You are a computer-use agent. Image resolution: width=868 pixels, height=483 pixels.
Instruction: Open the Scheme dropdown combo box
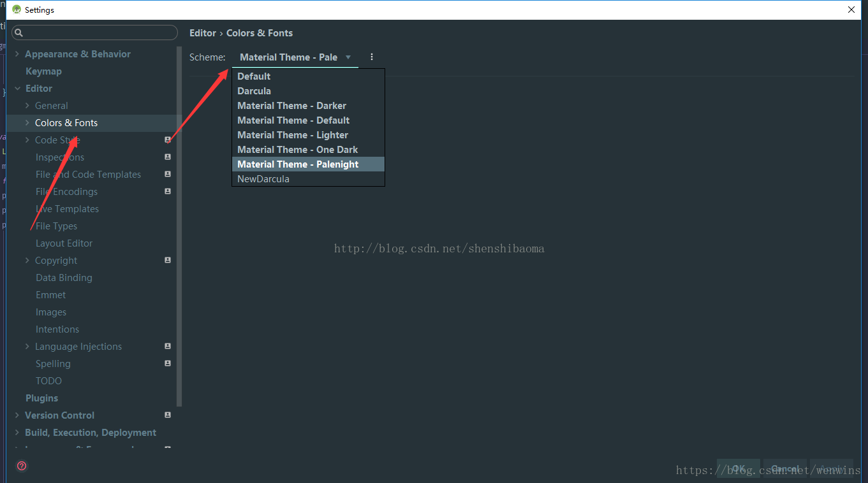click(x=295, y=57)
